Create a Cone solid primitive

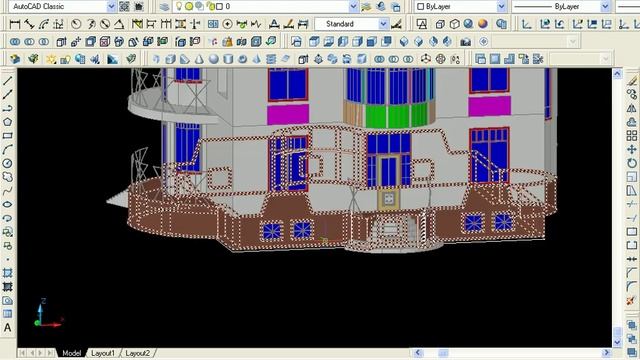tap(199, 59)
